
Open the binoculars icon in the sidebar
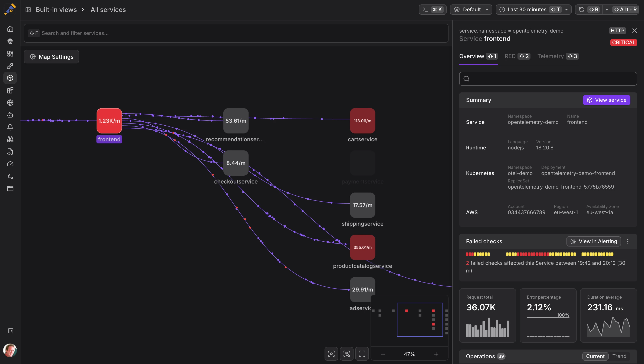pyautogui.click(x=10, y=139)
